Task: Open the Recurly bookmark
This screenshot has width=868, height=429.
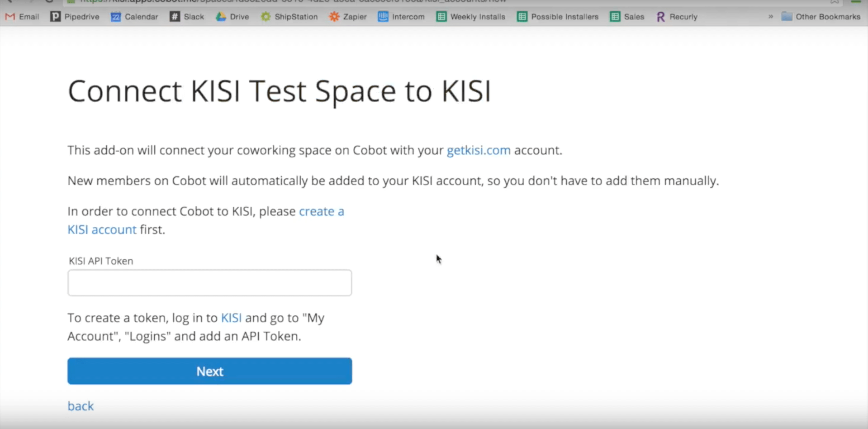Action: [677, 17]
